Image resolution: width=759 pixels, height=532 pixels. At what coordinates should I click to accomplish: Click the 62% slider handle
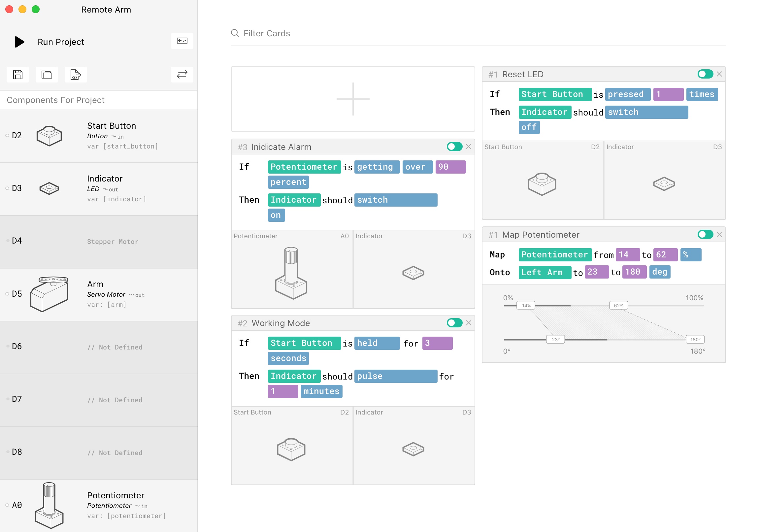pos(618,306)
